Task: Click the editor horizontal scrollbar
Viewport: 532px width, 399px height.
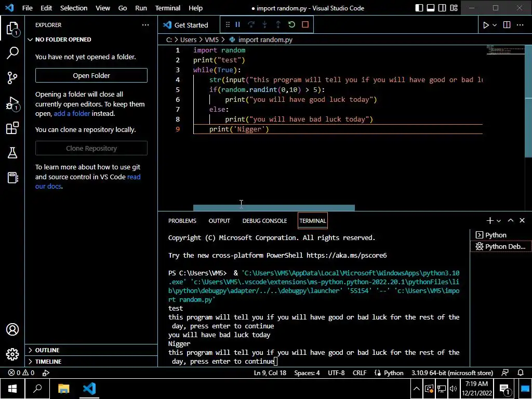Action: [x=274, y=208]
